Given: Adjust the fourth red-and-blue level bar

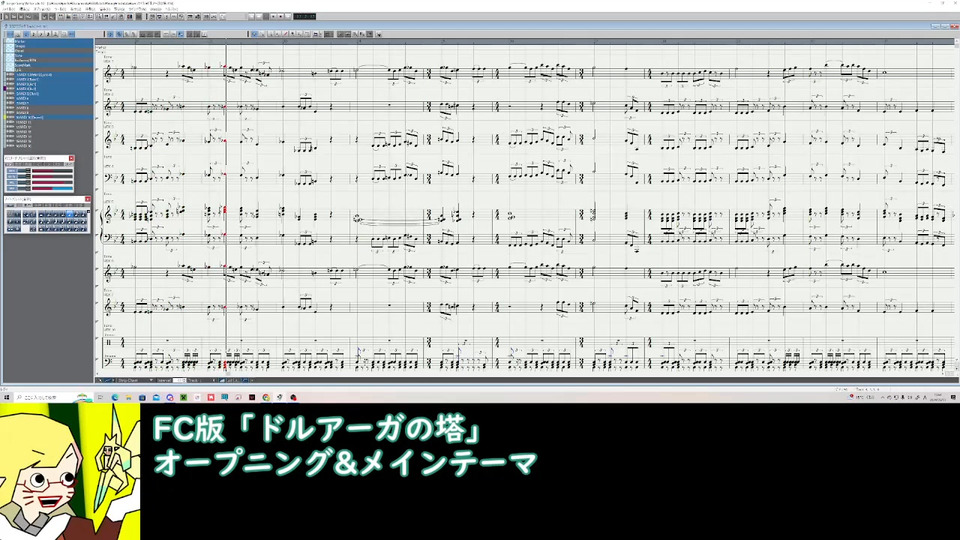Looking at the screenshot, I should click(52, 188).
